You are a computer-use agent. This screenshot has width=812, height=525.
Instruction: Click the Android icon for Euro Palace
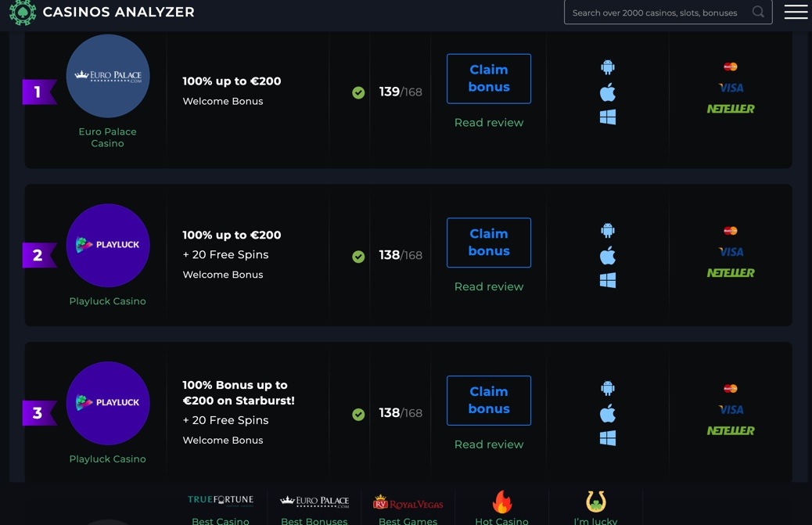point(608,67)
